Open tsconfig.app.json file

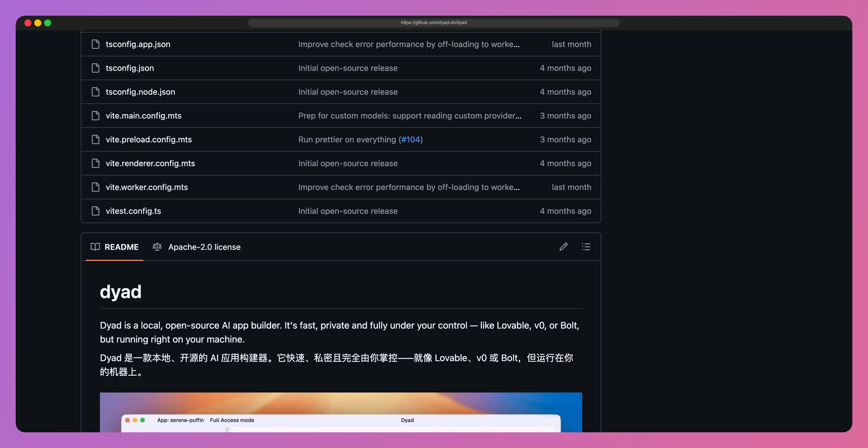click(x=138, y=44)
